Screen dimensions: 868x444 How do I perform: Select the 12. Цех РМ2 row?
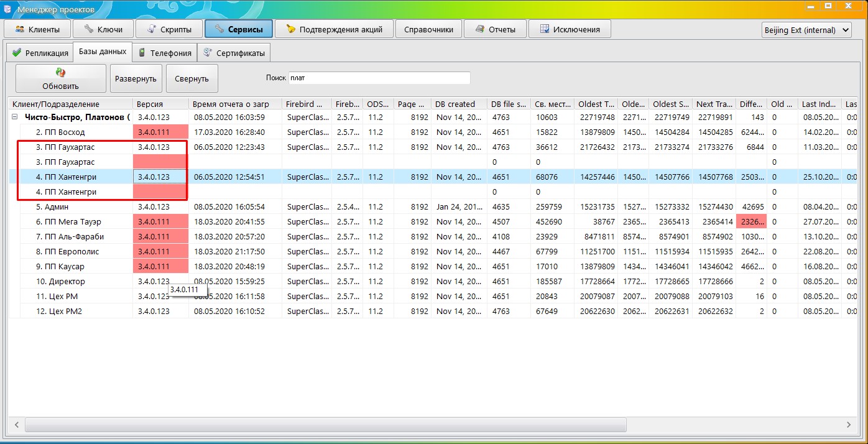point(433,311)
